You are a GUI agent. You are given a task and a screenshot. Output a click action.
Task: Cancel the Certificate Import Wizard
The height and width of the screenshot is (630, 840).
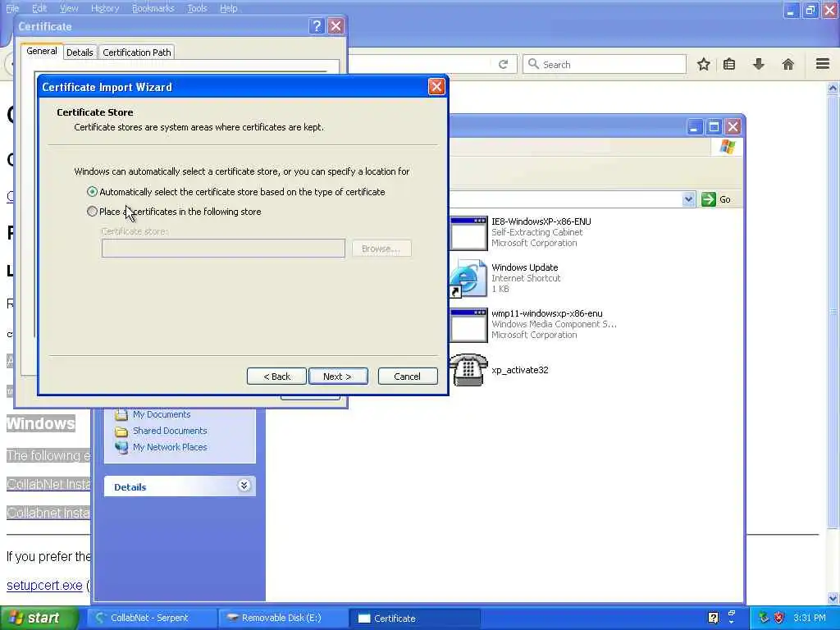point(408,376)
